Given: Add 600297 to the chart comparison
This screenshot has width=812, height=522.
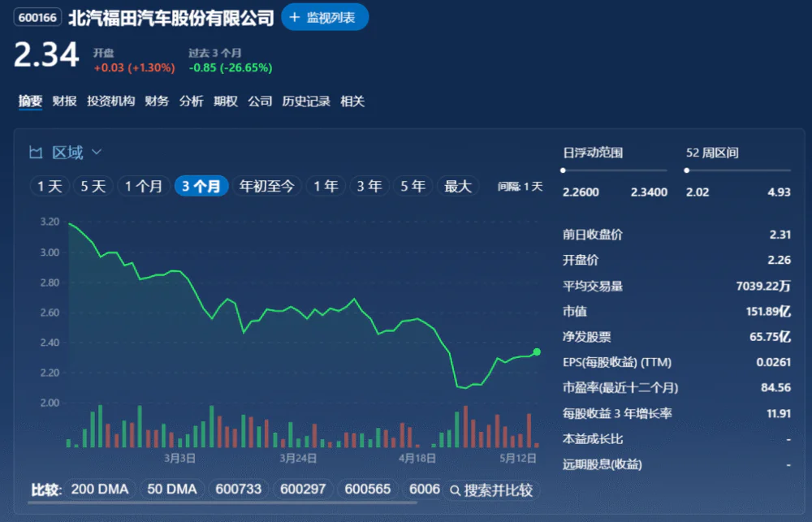Looking at the screenshot, I should (x=302, y=490).
